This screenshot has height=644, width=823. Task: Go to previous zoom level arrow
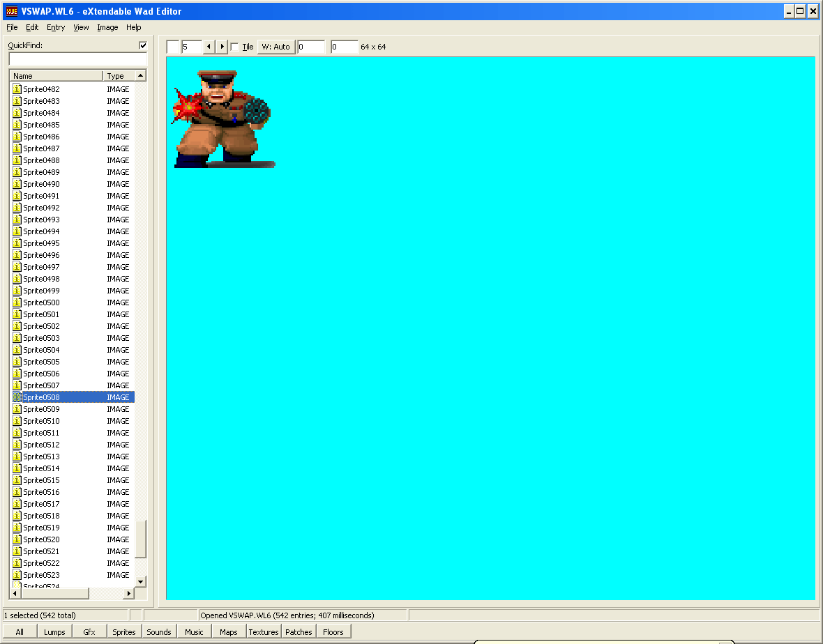209,47
